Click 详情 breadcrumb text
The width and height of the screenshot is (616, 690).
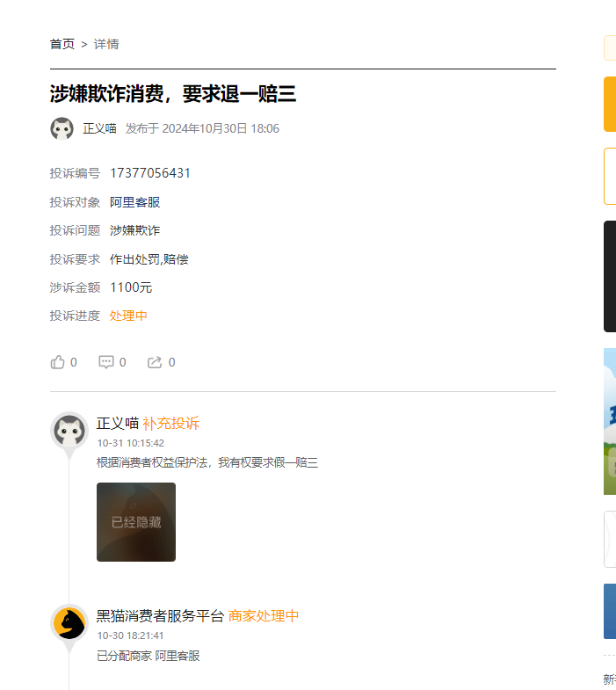tap(106, 44)
